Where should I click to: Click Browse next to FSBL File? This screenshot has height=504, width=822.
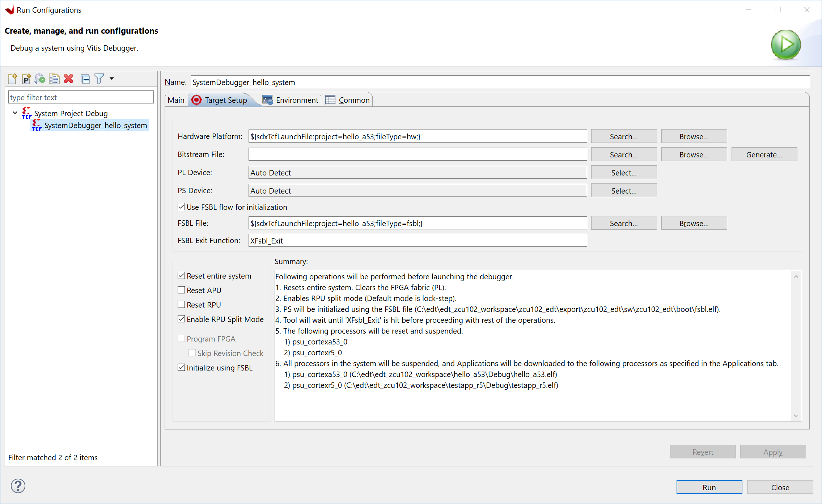pyautogui.click(x=694, y=223)
